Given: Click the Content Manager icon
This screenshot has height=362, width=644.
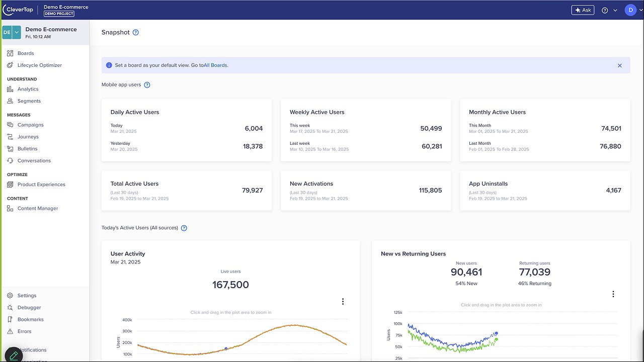Looking at the screenshot, I should coord(10,208).
